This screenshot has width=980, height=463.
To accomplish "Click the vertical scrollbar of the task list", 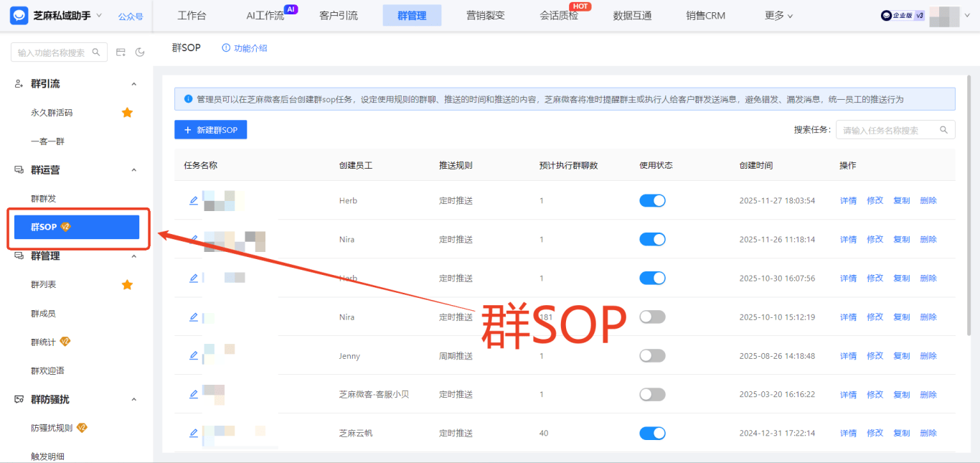I will 971,215.
